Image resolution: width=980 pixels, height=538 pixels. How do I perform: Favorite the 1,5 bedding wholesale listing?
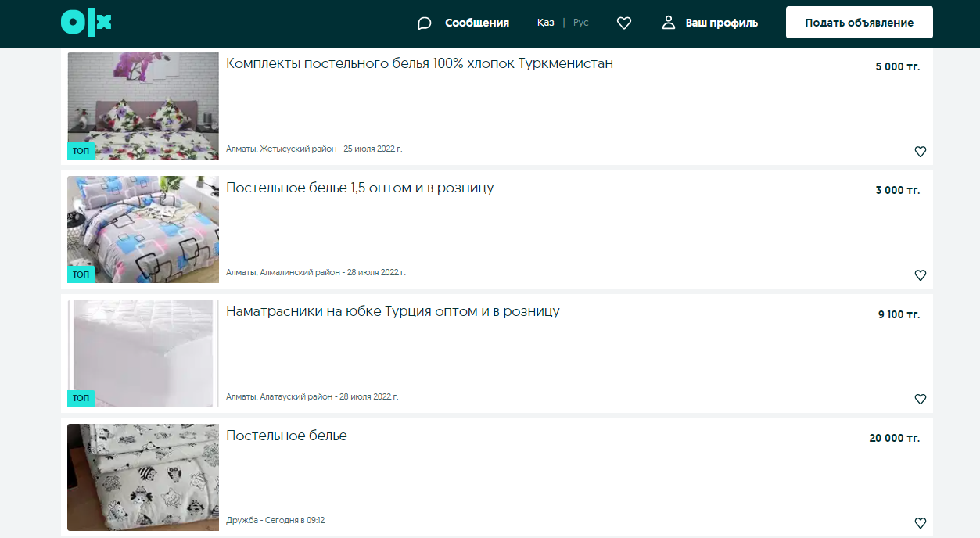[x=921, y=275]
